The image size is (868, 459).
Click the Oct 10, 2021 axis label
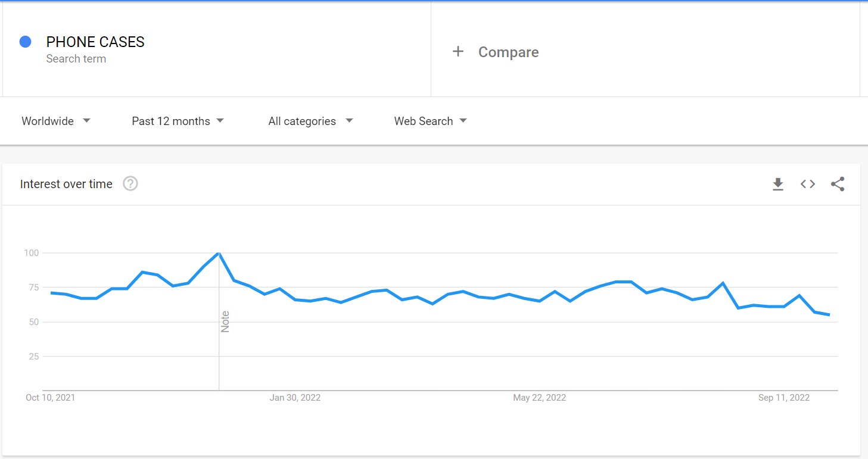point(51,398)
